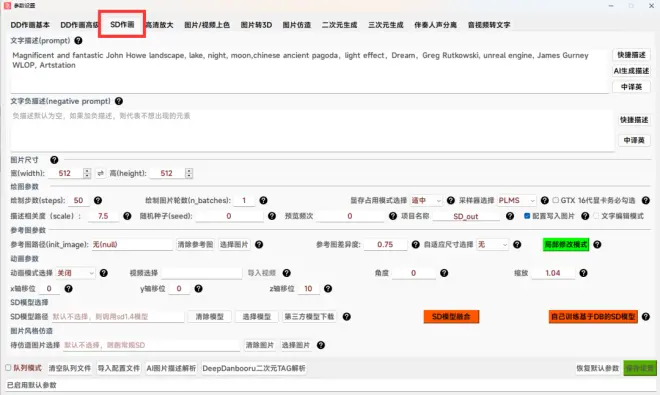Help icon beside 自己训练基于DB的SD模型
This screenshot has height=395, width=660.
[x=646, y=317]
